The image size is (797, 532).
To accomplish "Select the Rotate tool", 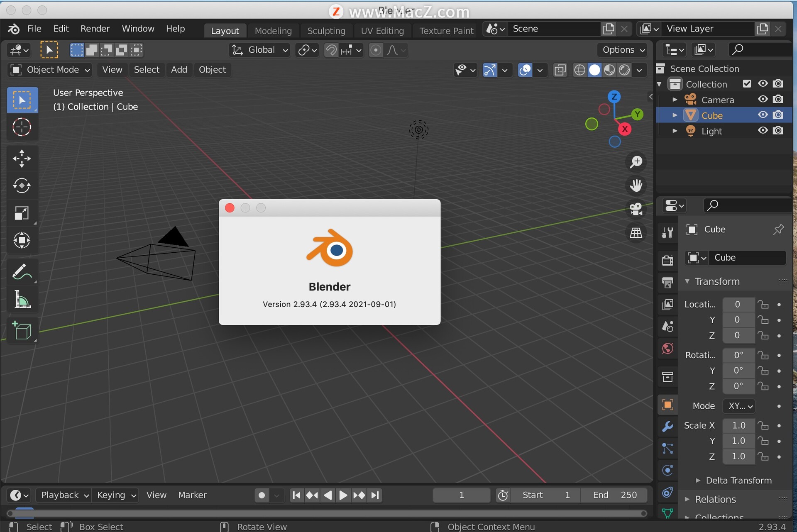I will pyautogui.click(x=22, y=185).
